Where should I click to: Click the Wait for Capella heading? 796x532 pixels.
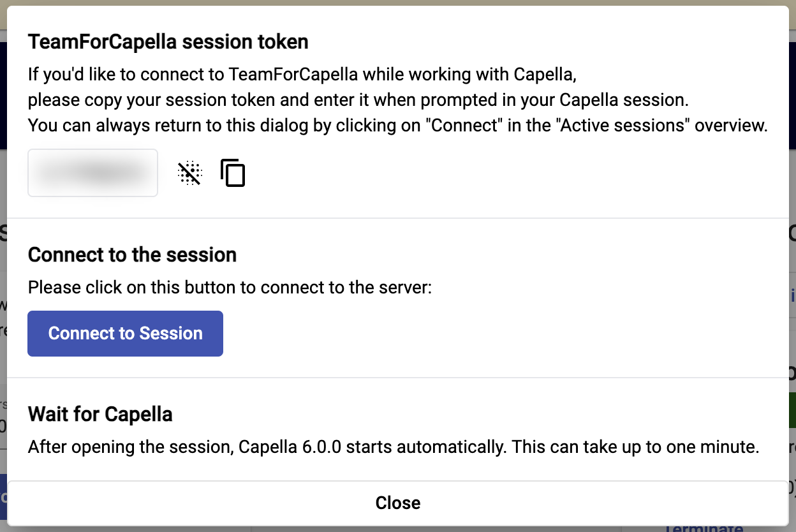pyautogui.click(x=100, y=415)
